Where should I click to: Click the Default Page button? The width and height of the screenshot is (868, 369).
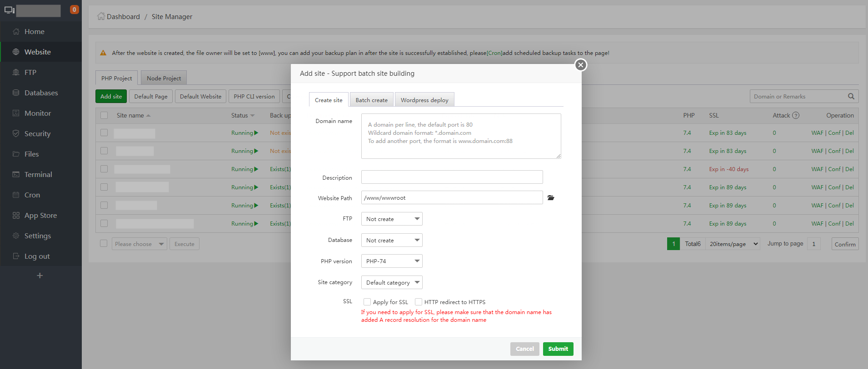151,96
